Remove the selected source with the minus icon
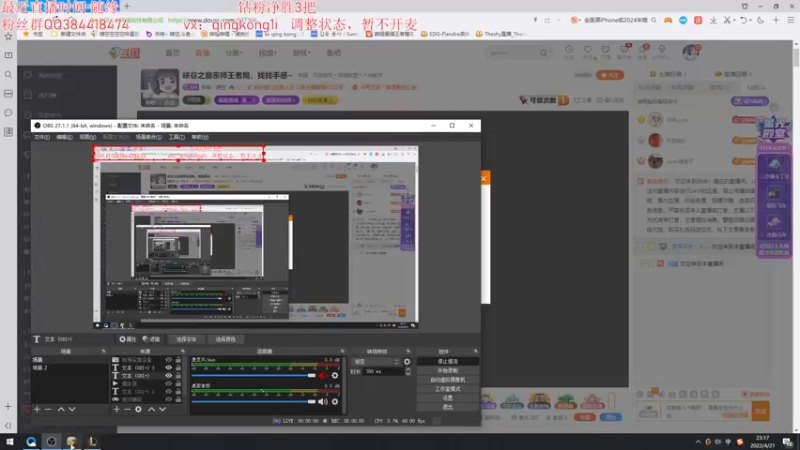 128,409
